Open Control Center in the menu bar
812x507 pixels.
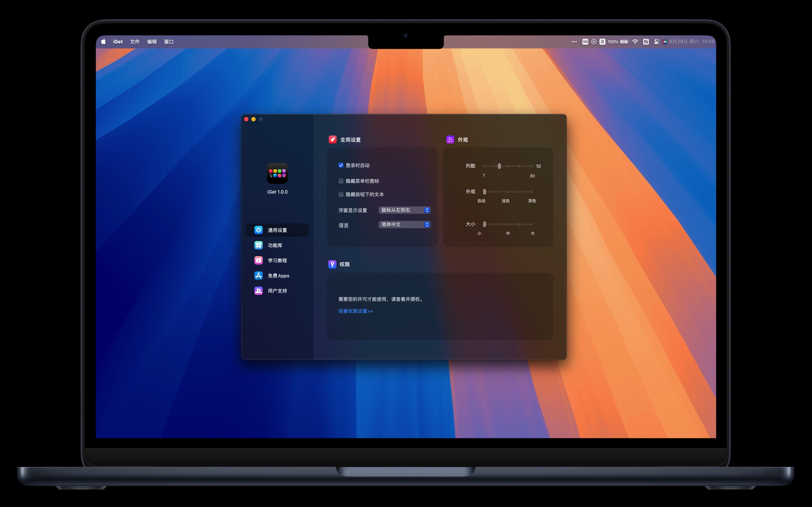656,42
